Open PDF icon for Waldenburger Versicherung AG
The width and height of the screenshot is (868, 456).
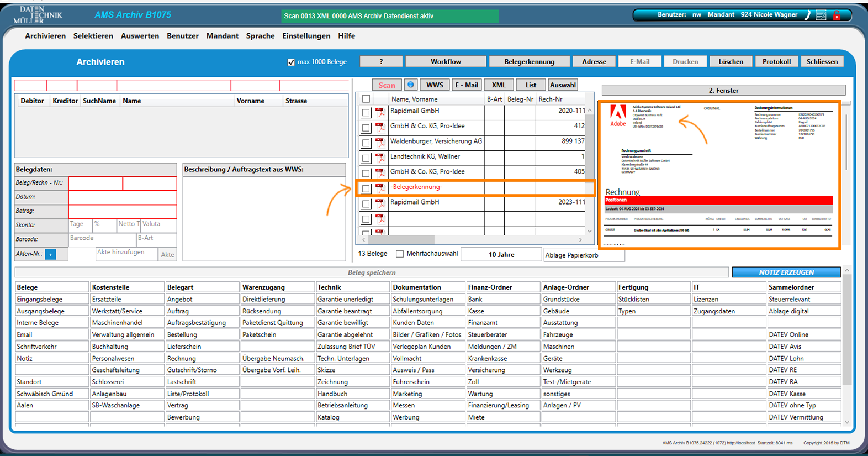pos(380,143)
